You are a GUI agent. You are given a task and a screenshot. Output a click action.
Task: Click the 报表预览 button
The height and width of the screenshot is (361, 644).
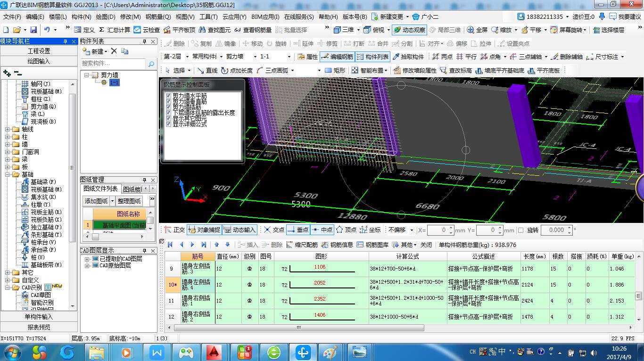39,327
